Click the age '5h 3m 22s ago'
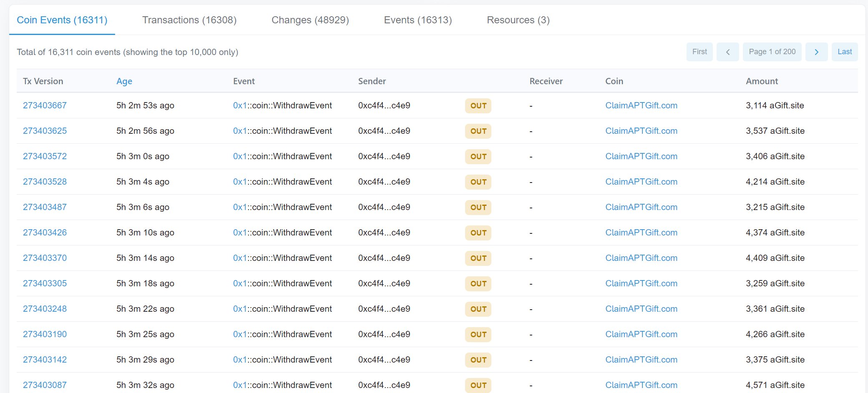Screen dimensions: 868x393 coord(145,309)
